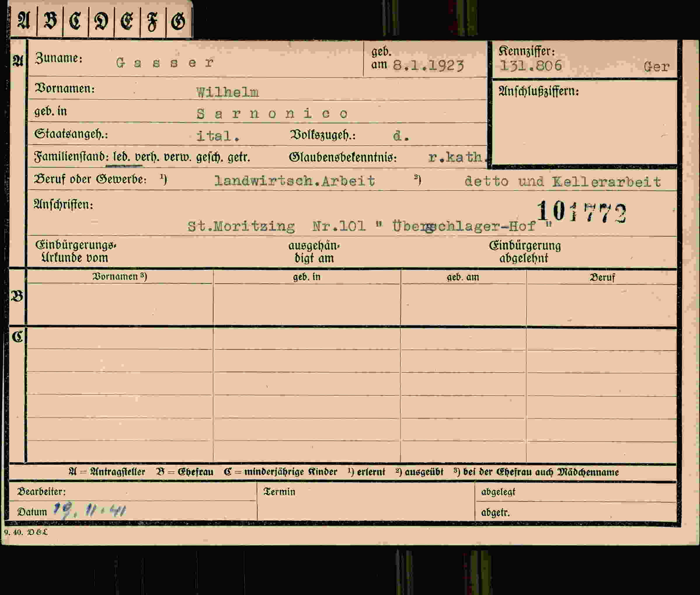Click the 'abgelegt' label
Image resolution: width=700 pixels, height=595 pixels.
(498, 492)
